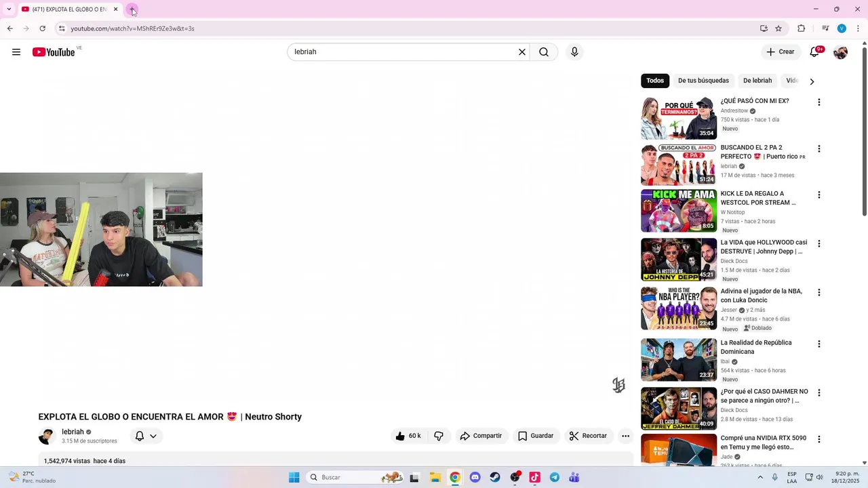Clear the search box with the X
This screenshot has height=488, width=868.
(x=522, y=52)
